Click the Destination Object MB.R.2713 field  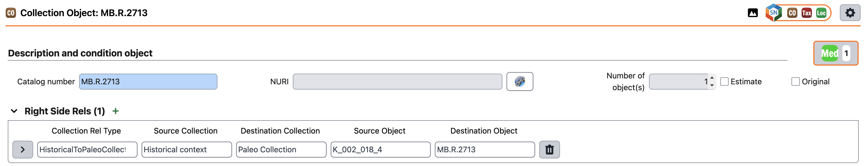click(x=485, y=149)
